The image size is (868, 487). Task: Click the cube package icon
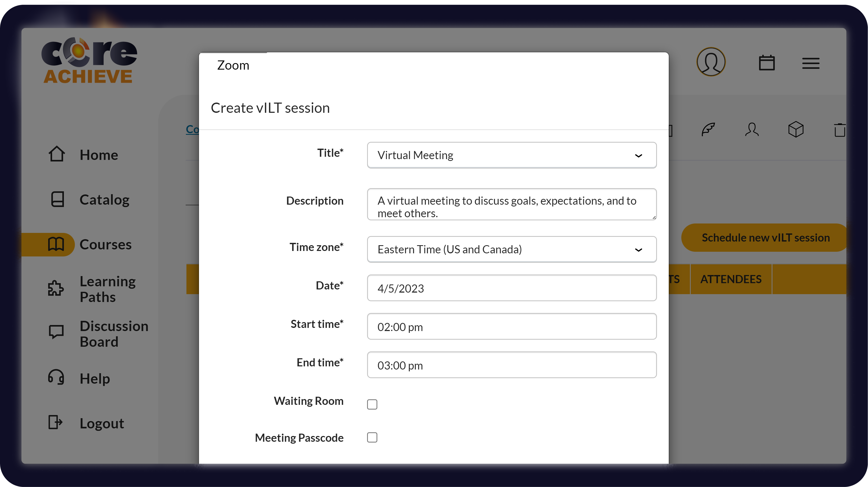(x=796, y=129)
